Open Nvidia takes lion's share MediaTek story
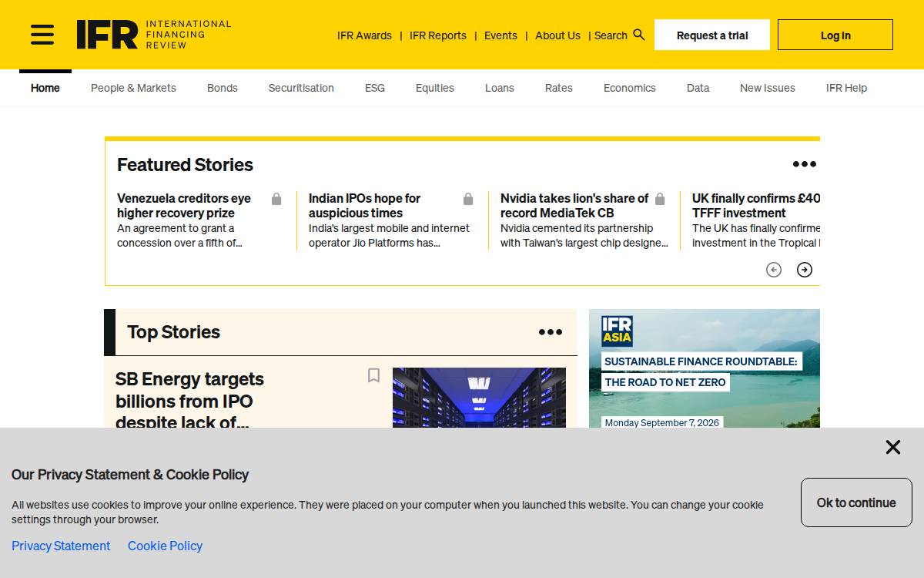Image resolution: width=924 pixels, height=578 pixels. point(574,206)
